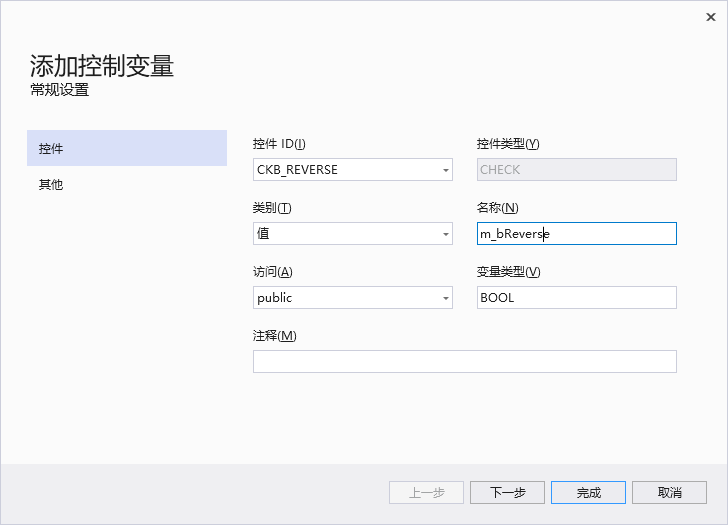Click the 变量类型(V) label

click(x=508, y=272)
